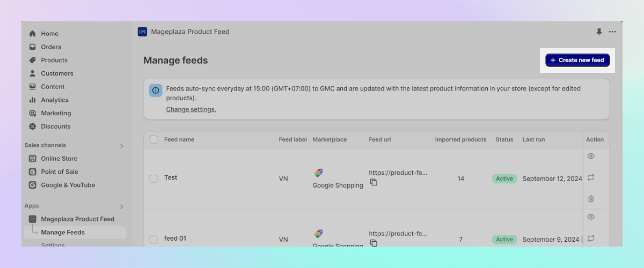The image size is (644, 268).
Task: Click Create new feed button
Action: tap(577, 60)
